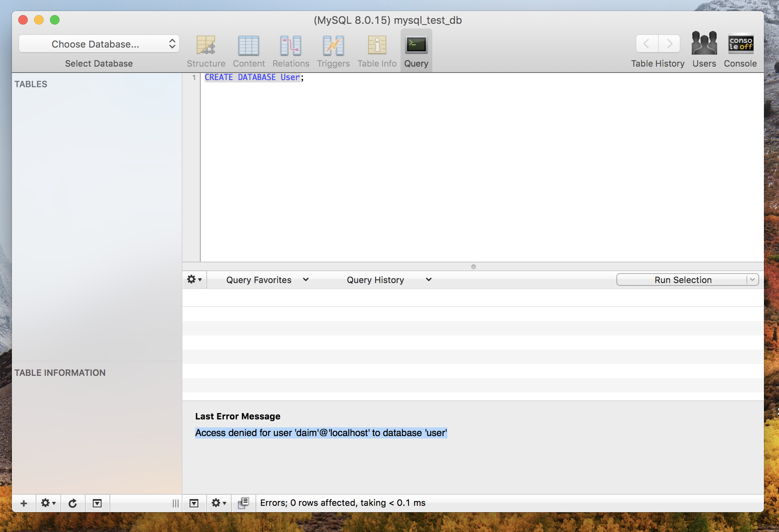Click the Run Selection button
Screen dimensions: 779x532
pyautogui.click(x=682, y=280)
